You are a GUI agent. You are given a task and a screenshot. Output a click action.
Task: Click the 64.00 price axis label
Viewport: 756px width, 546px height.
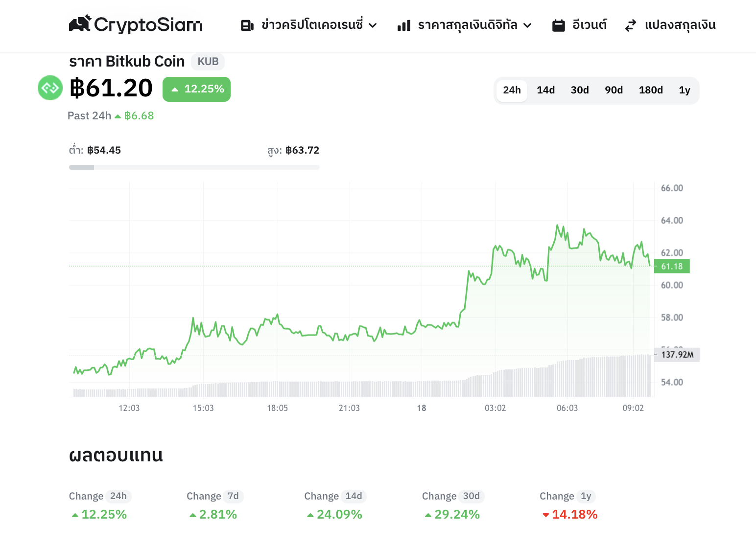point(672,221)
